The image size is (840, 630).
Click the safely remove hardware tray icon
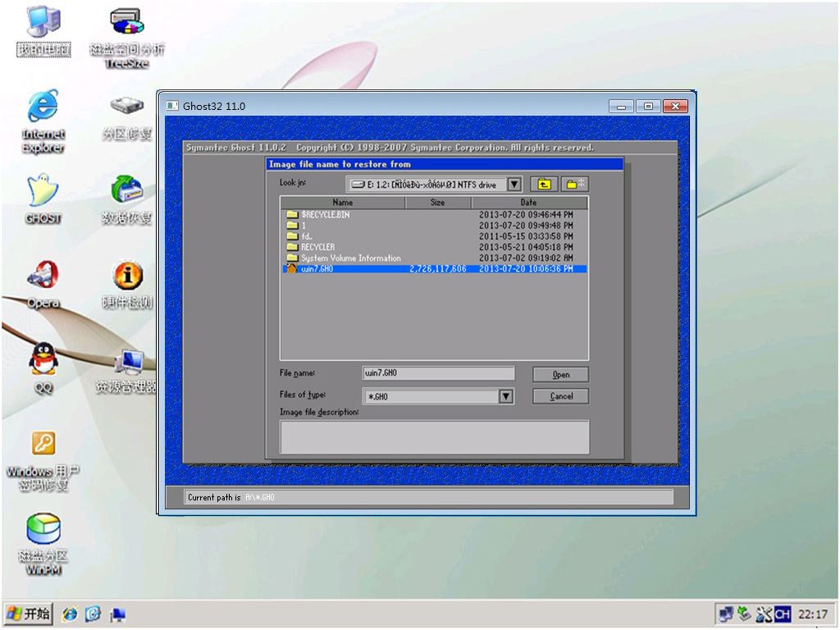(x=744, y=614)
